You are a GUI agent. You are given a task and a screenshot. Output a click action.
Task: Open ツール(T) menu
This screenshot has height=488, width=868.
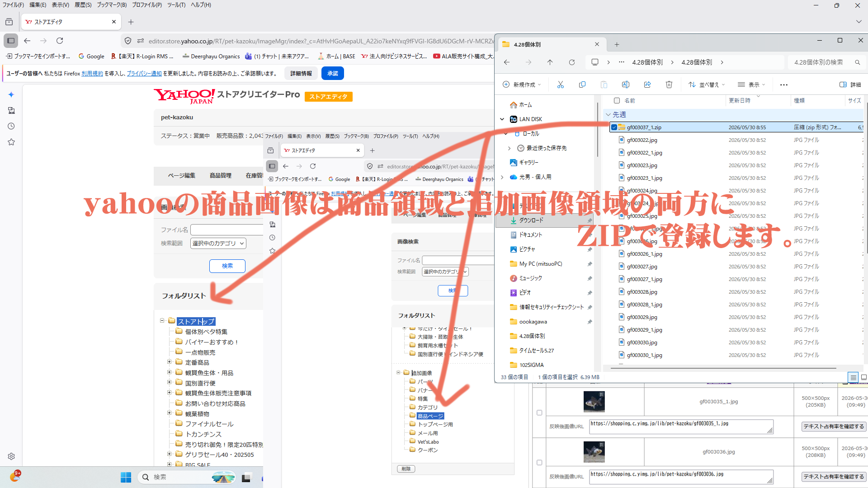point(176,5)
